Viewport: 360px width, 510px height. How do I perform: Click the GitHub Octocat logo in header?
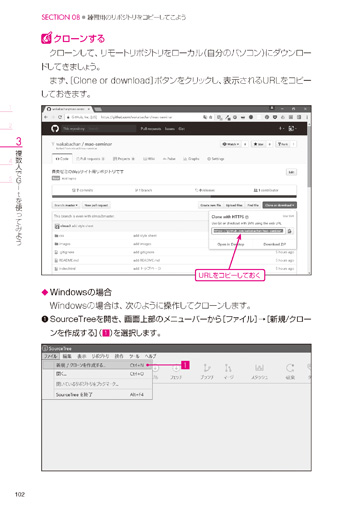(x=55, y=128)
